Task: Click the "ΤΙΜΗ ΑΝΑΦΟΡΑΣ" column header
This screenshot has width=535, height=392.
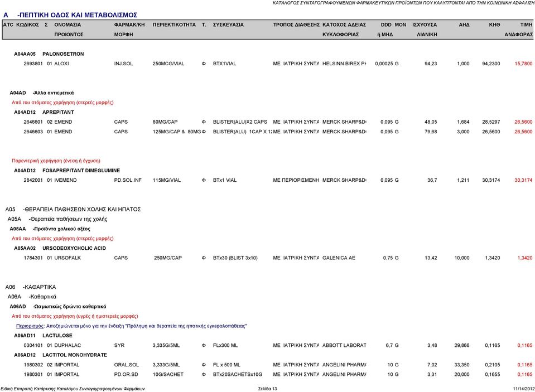Action: pyautogui.click(x=519, y=30)
